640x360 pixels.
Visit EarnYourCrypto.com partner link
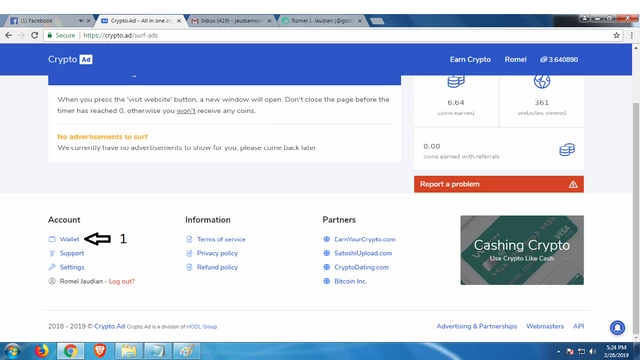point(364,239)
